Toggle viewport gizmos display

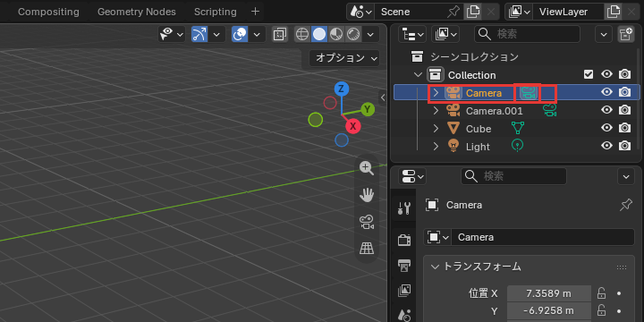(x=199, y=35)
